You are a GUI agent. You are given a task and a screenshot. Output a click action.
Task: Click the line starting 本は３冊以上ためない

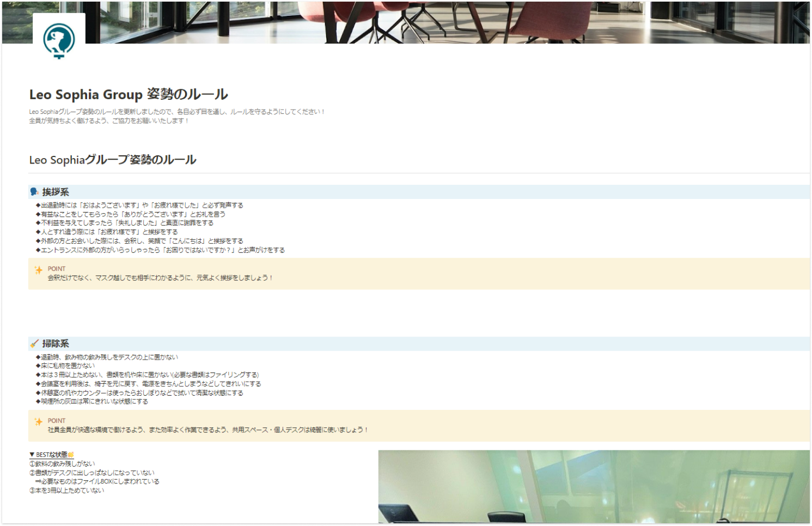click(147, 375)
